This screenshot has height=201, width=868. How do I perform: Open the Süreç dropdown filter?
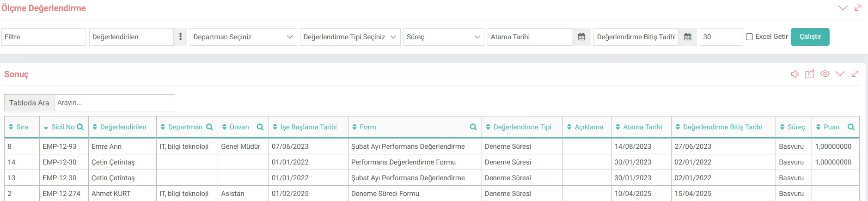click(443, 37)
